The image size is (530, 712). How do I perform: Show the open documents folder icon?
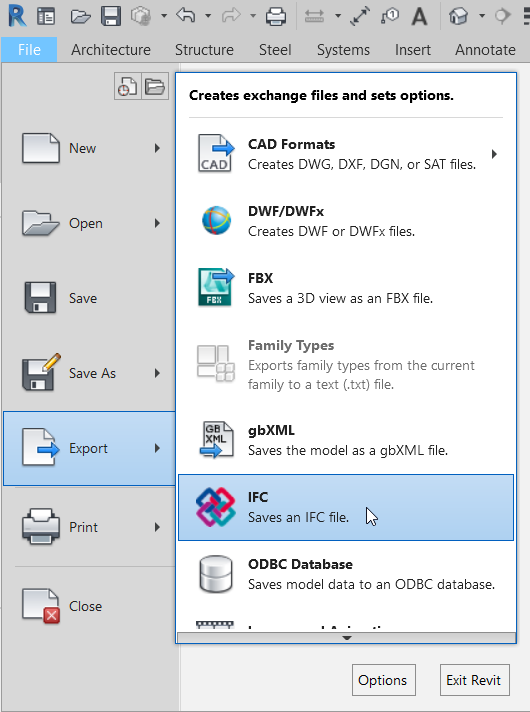(155, 86)
